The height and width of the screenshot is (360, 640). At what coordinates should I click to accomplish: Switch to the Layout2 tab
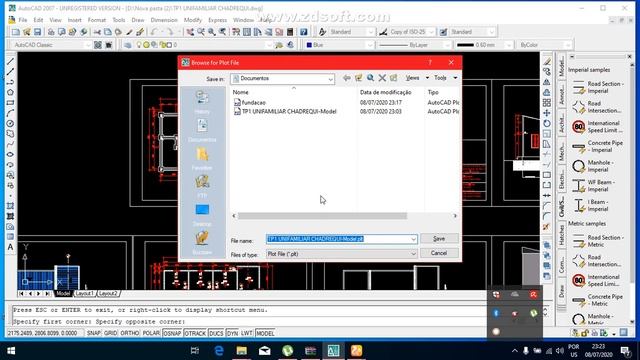point(108,293)
